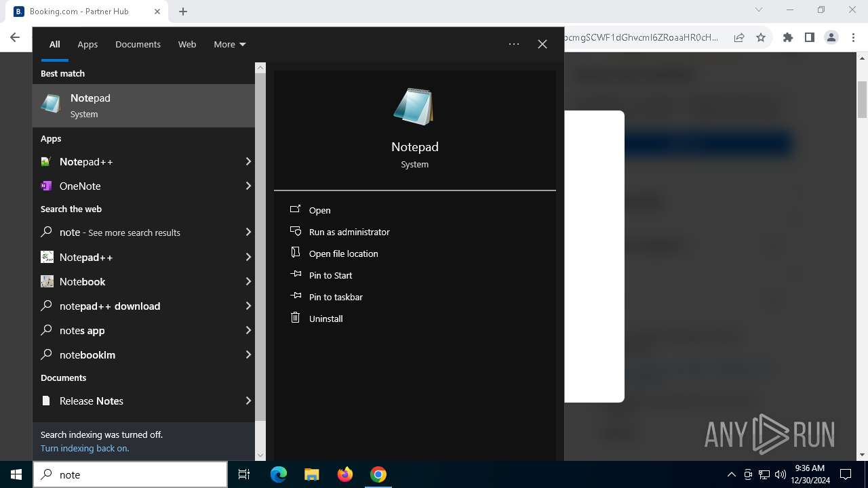Click the search results scrollbar up arrow
The height and width of the screenshot is (488, 868).
click(x=260, y=68)
